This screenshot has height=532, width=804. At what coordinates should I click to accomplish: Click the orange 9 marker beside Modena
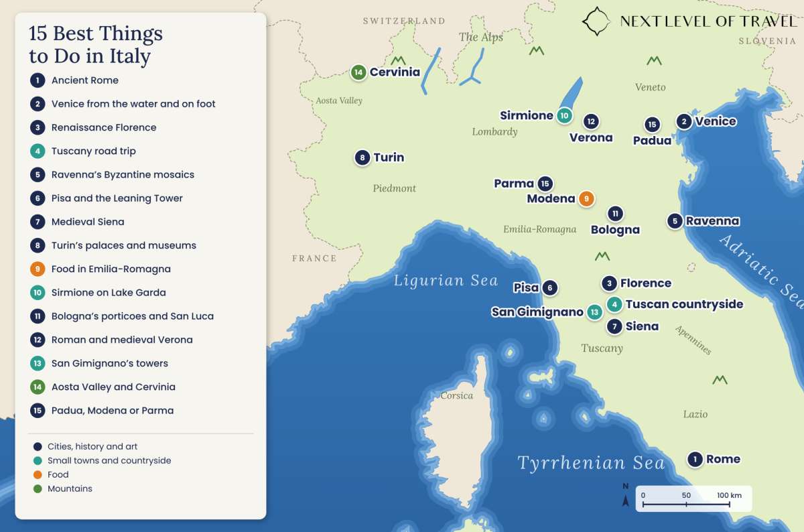tap(586, 198)
